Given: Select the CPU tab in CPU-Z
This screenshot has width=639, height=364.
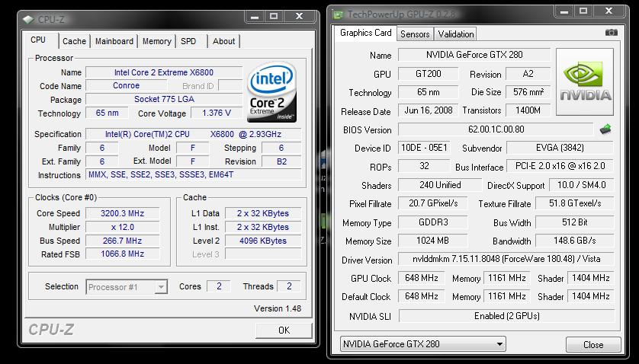Looking at the screenshot, I should [38, 40].
